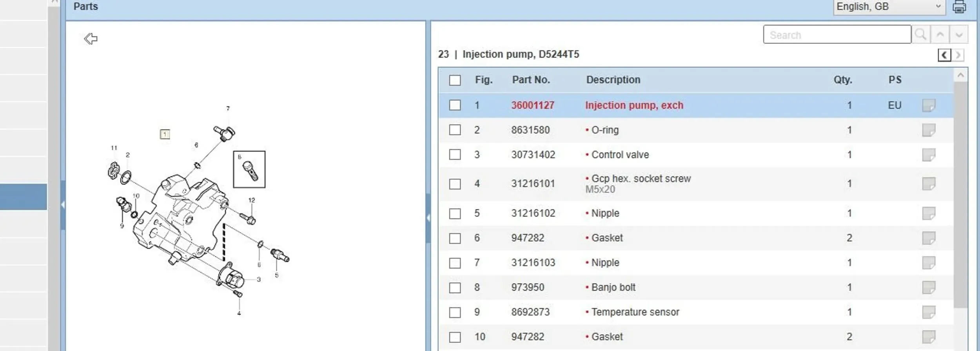Collapse the diagram panel divider handle
The image size is (980, 351).
tap(428, 218)
